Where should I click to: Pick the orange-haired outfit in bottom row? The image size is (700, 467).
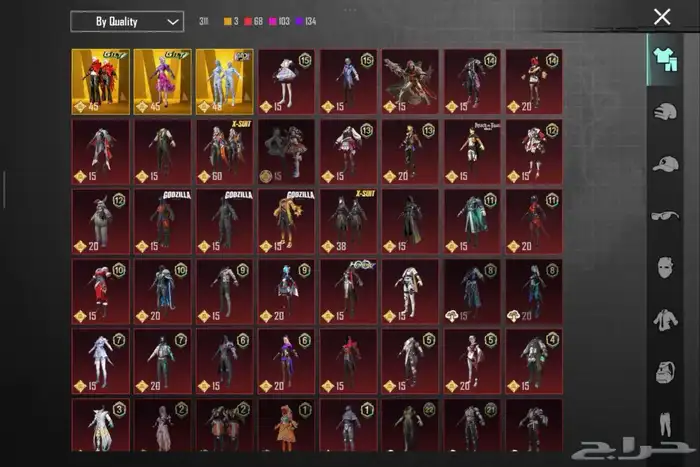point(287,426)
